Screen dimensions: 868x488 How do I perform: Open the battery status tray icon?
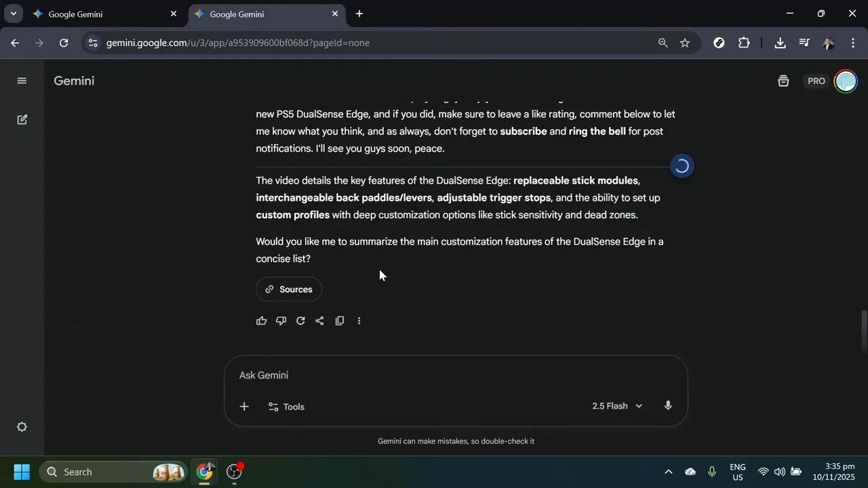coord(796,472)
